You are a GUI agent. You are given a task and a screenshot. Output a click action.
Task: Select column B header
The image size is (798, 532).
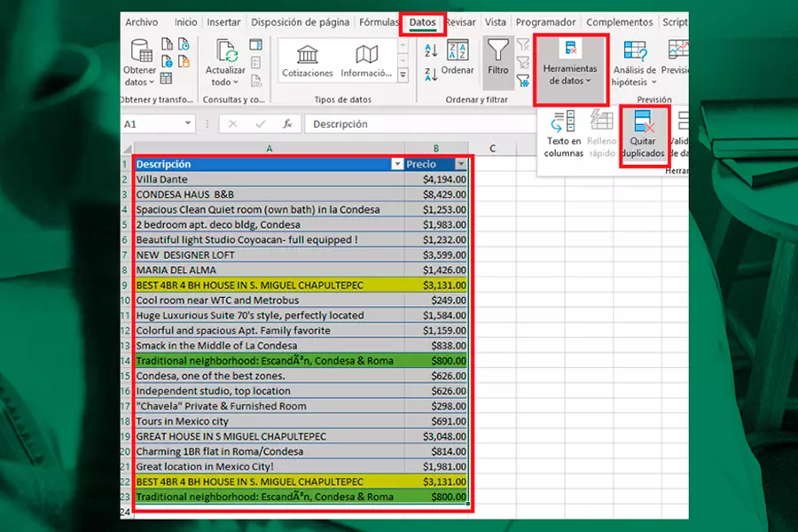point(436,149)
